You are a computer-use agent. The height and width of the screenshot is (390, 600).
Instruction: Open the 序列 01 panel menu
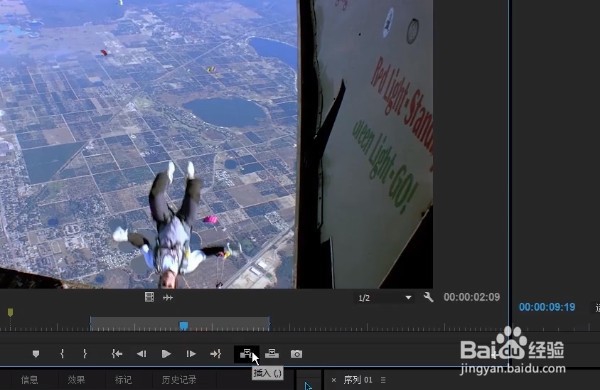point(383,380)
